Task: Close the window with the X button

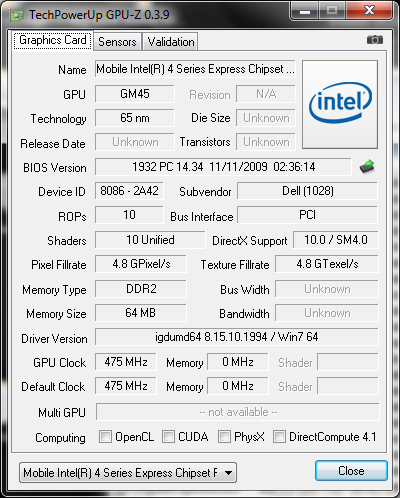Action: (x=369, y=11)
